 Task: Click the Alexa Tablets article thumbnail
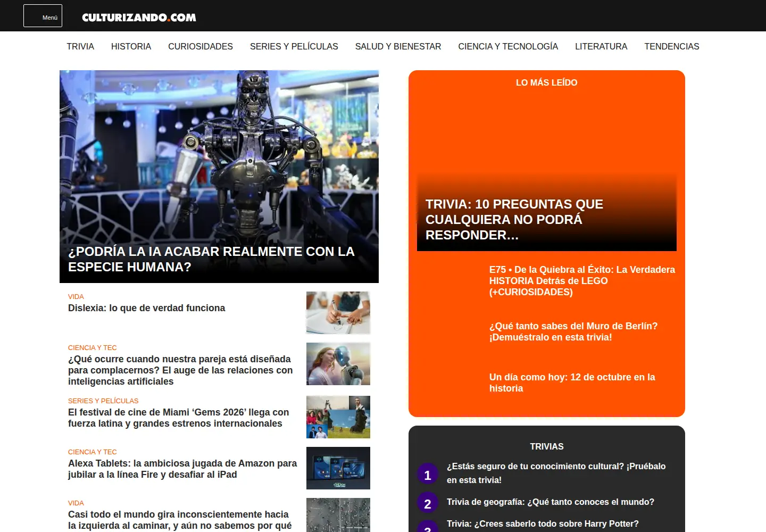click(338, 468)
